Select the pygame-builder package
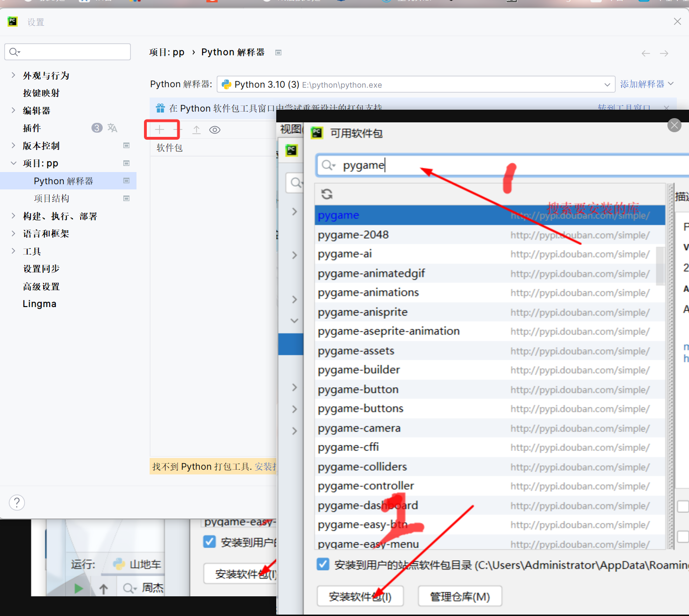This screenshot has height=616, width=689. [x=490, y=370]
